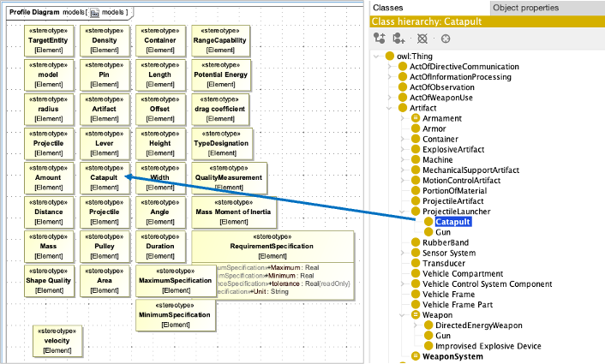The width and height of the screenshot is (605, 364).
Task: Select the RequirementSpecification stereotype element
Action: 273,246
